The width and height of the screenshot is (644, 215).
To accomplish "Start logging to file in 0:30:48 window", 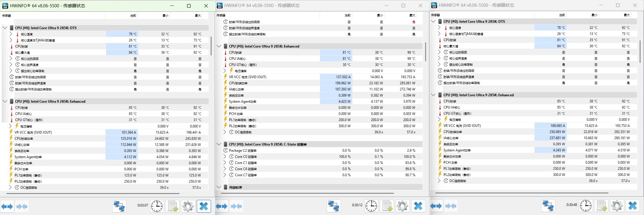I will (x=601, y=206).
